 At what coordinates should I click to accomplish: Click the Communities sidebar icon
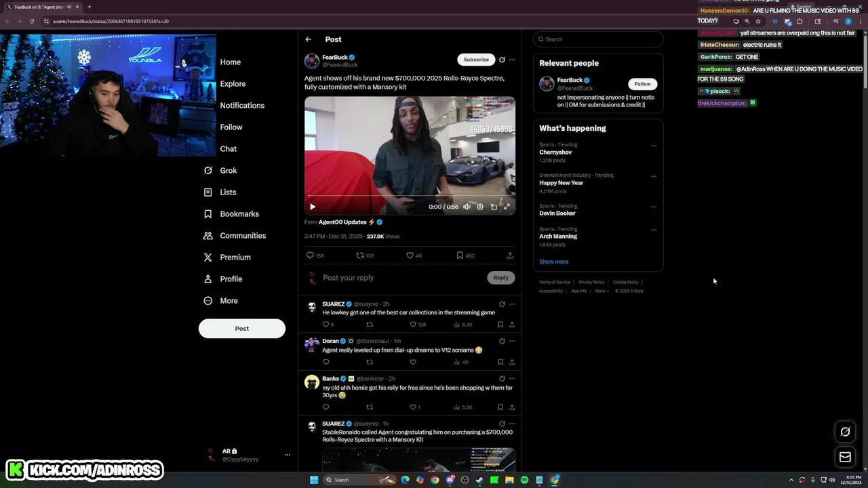208,235
